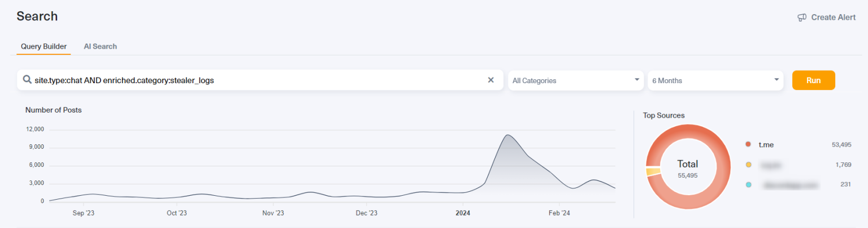This screenshot has height=228, width=868.
Task: Open the All Categories dropdown
Action: point(575,80)
